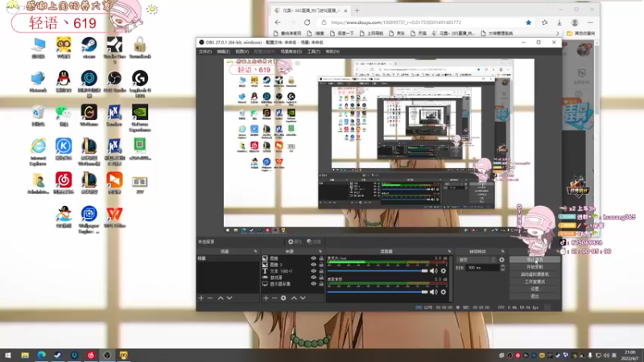Adjust the Desktop Audio volume slider
Image resolution: width=644 pixels, height=362 pixels.
(x=378, y=292)
